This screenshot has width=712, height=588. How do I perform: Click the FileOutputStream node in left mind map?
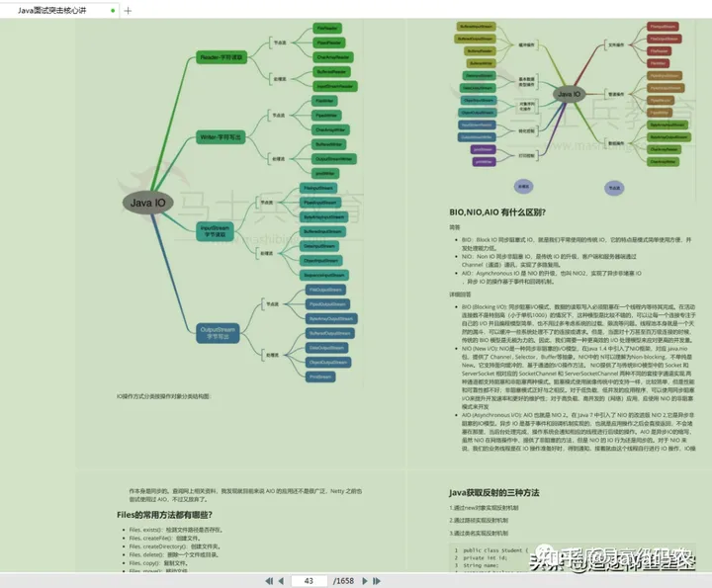(x=325, y=290)
